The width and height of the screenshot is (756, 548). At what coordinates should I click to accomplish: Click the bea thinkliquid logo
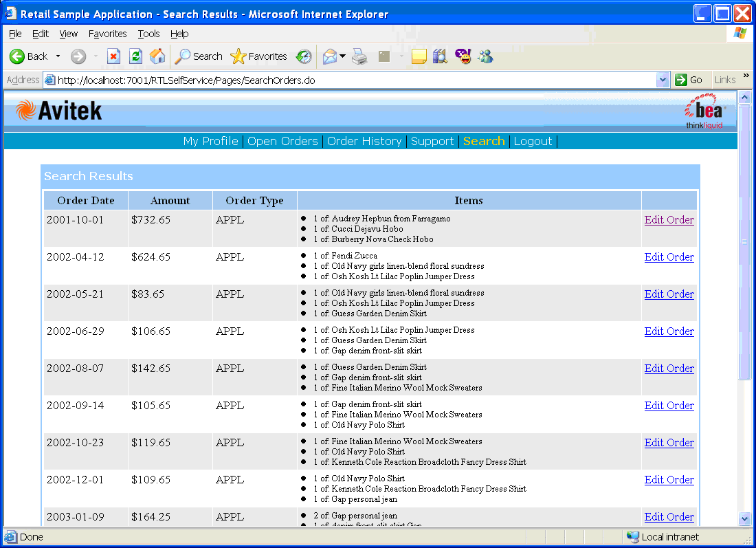pos(705,111)
